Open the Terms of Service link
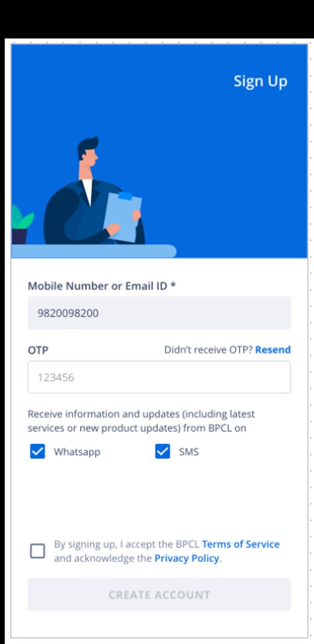Viewport: 314px width, 644px height. [x=241, y=544]
